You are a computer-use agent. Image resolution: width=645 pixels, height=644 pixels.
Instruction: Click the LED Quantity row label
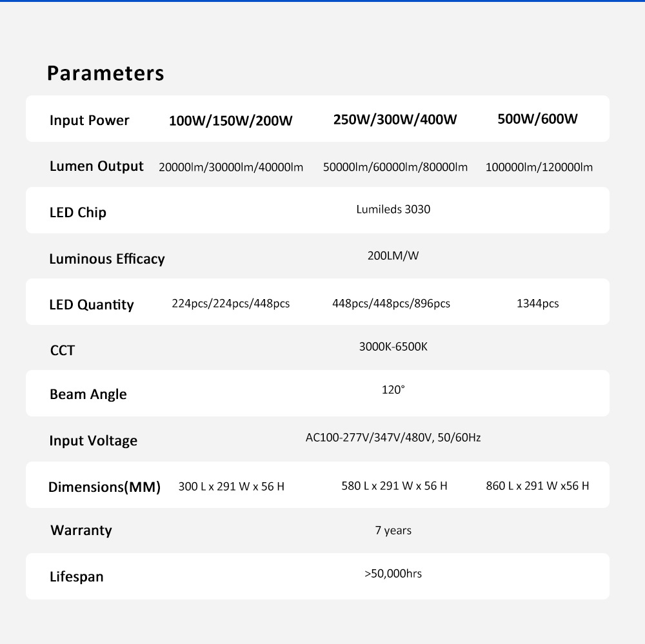92,305
